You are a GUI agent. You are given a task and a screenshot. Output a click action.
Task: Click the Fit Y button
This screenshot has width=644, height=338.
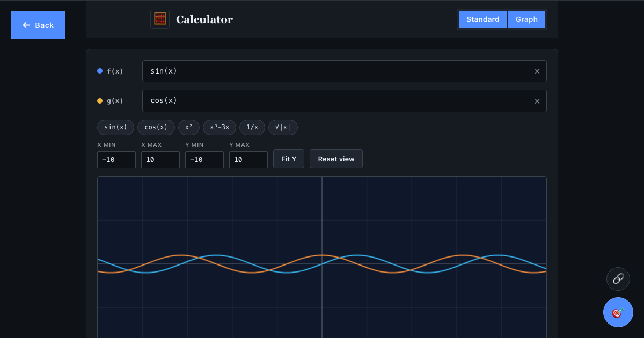[289, 159]
